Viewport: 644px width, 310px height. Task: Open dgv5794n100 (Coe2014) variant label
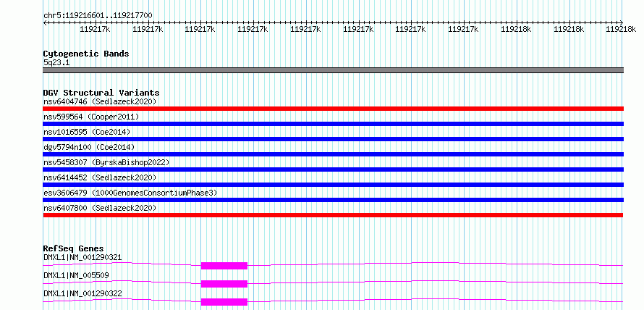pyautogui.click(x=89, y=147)
